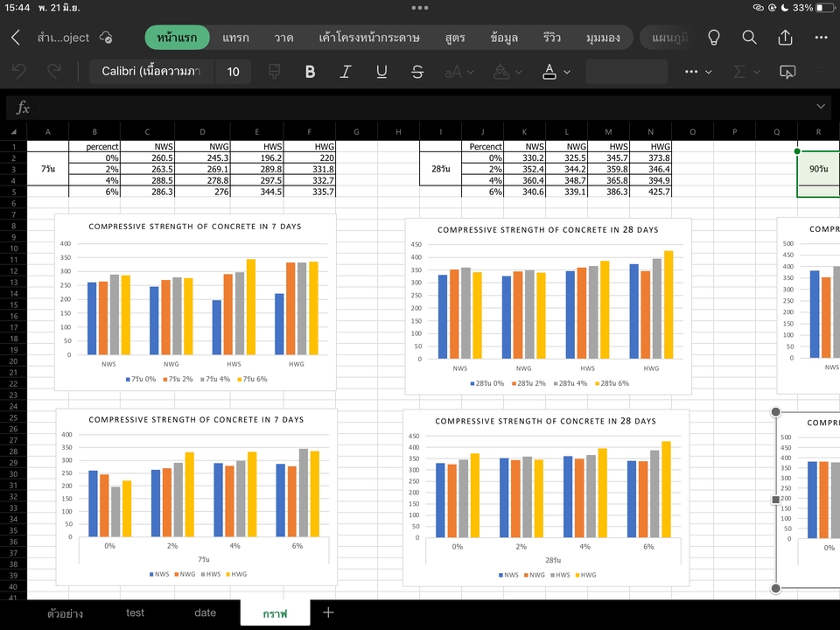Click the undo arrow icon

pyautogui.click(x=19, y=71)
